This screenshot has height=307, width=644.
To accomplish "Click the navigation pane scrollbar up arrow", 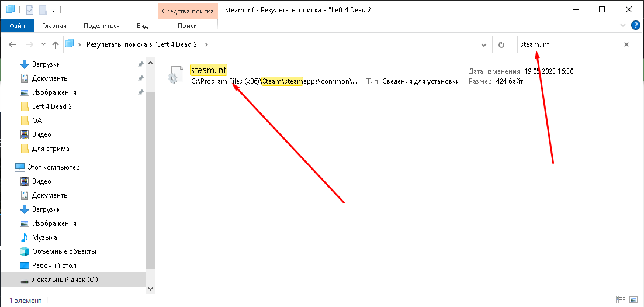I will [x=150, y=63].
